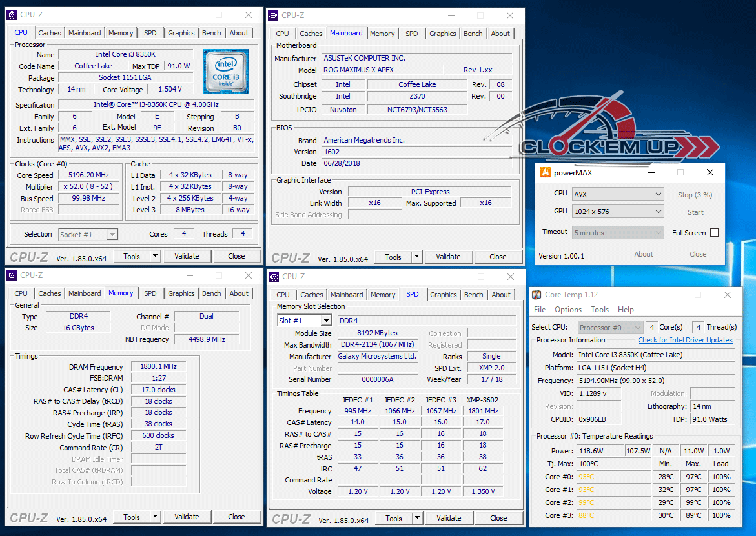Click the Core Temp VID value 1.1289 v
The image size is (756, 536).
599,393
